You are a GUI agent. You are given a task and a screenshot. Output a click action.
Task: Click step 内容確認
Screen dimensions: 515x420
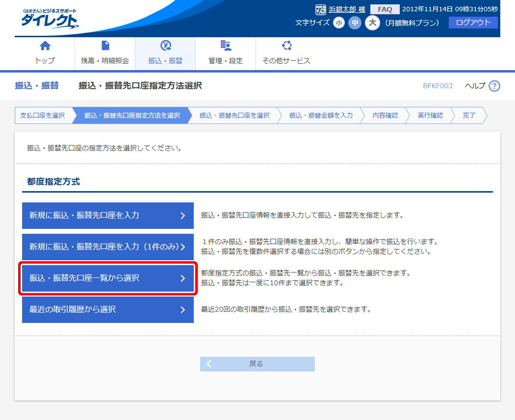coord(385,116)
